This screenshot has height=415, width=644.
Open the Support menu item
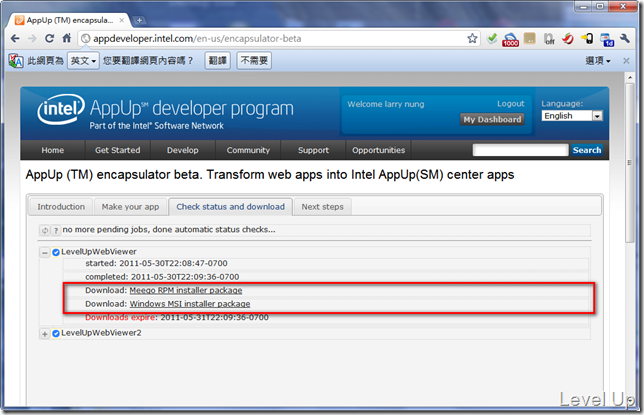point(313,150)
